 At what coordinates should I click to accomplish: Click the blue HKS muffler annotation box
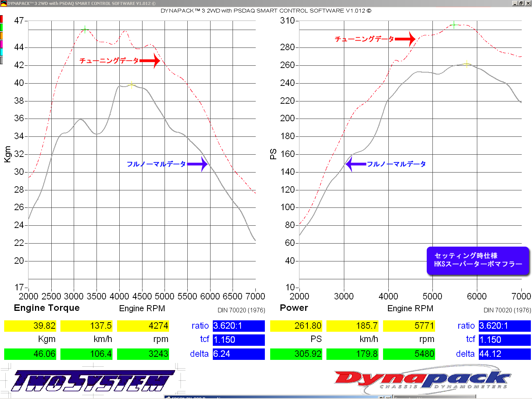pyautogui.click(x=478, y=261)
